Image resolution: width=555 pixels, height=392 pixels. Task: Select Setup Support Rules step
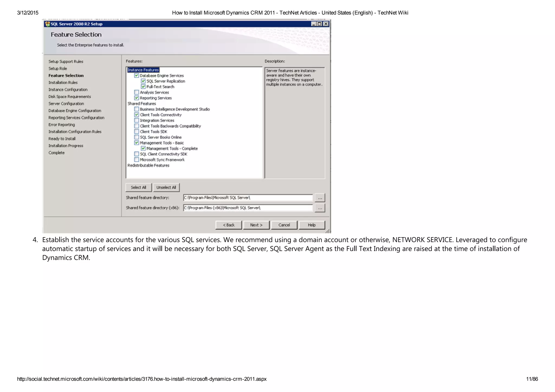[66, 61]
